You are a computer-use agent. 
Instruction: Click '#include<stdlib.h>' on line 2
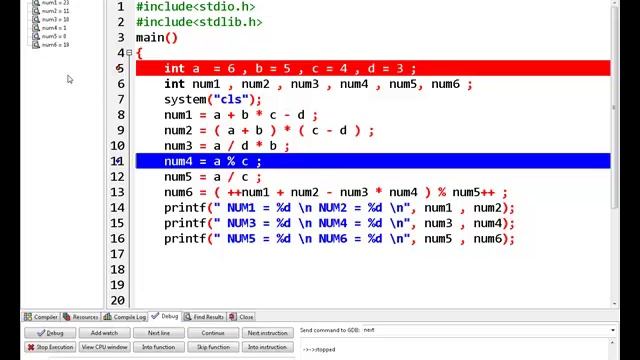point(199,22)
